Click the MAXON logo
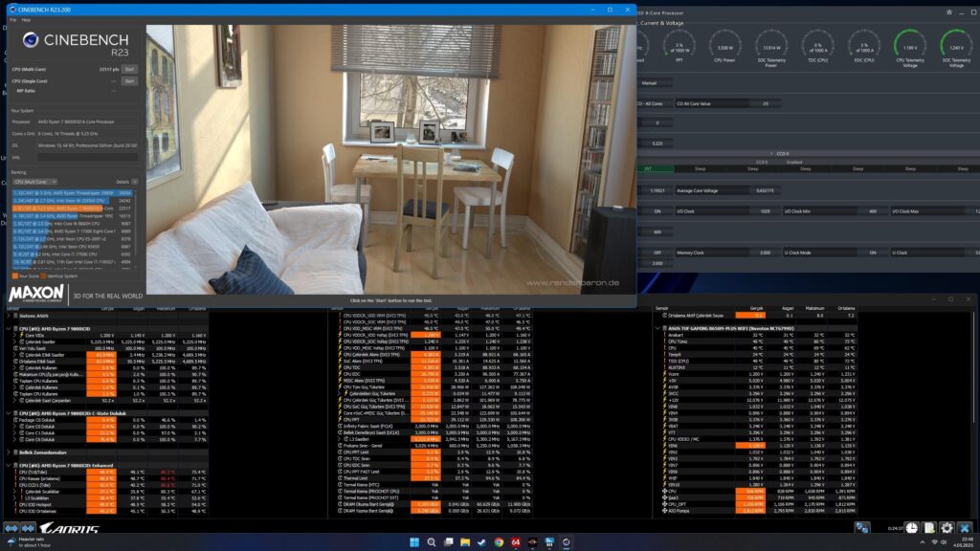Viewport: 980px width, 551px height. (36, 293)
